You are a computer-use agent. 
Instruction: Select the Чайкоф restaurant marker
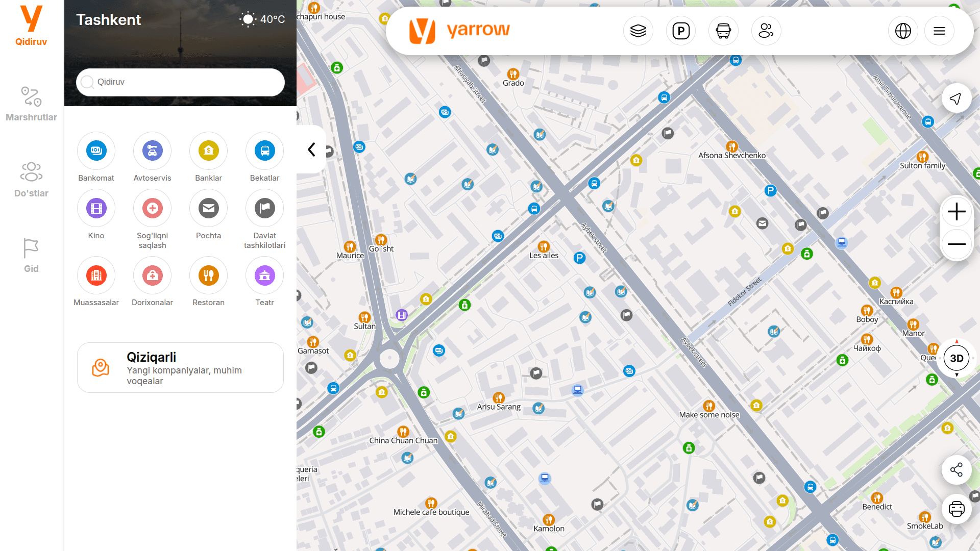point(867,339)
